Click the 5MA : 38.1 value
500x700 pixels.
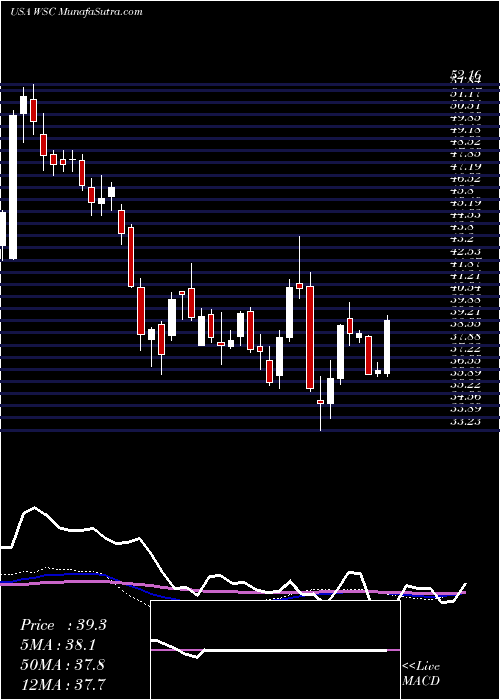(x=60, y=645)
